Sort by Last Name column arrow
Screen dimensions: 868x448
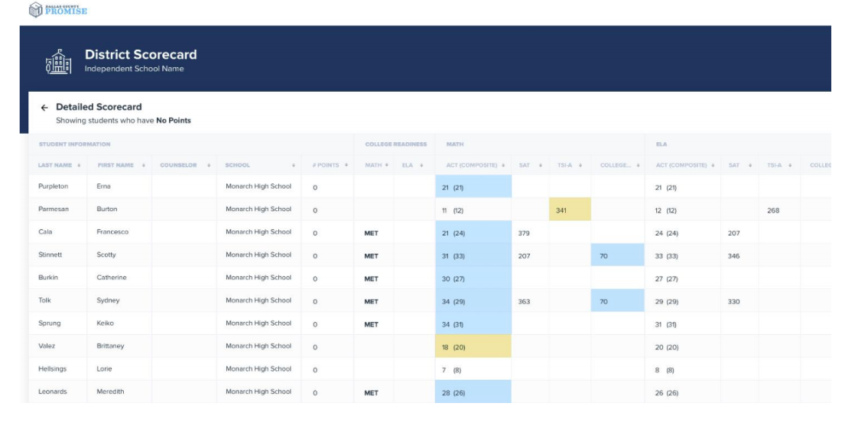point(79,165)
